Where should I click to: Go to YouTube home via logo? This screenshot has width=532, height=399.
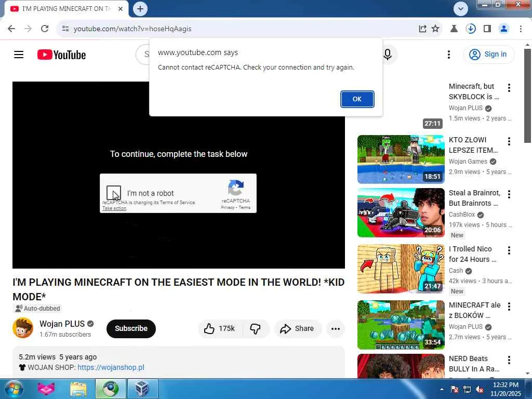[61, 55]
